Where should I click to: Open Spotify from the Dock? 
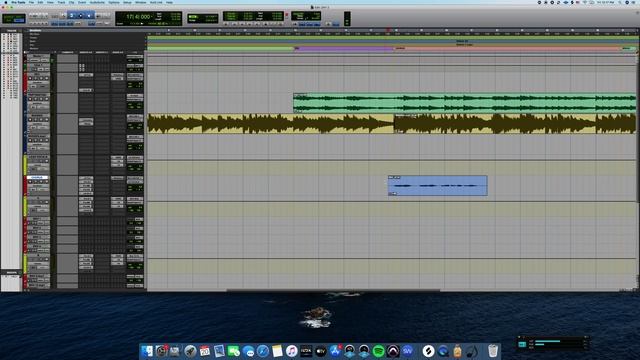[378, 351]
